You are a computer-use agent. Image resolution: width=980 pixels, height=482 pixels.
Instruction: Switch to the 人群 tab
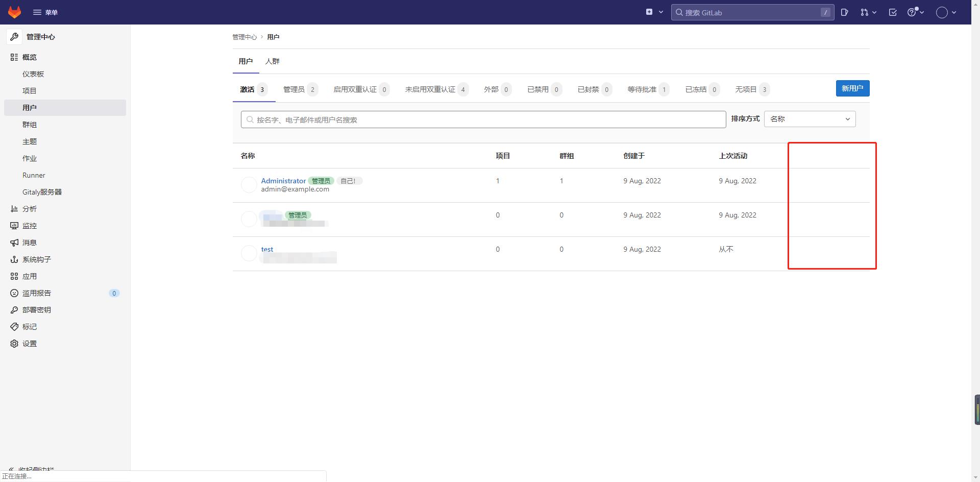(x=272, y=61)
